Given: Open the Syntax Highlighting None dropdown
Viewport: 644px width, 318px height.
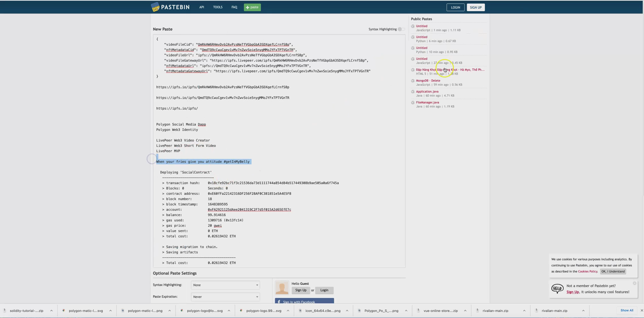Looking at the screenshot, I should pyautogui.click(x=225, y=285).
